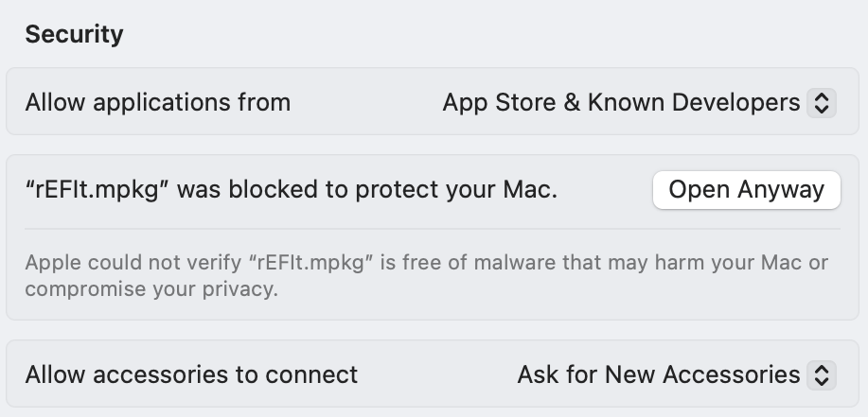This screenshot has width=868, height=417.
Task: Click the "rEFIt.mpkg was blocked" message
Action: (291, 190)
